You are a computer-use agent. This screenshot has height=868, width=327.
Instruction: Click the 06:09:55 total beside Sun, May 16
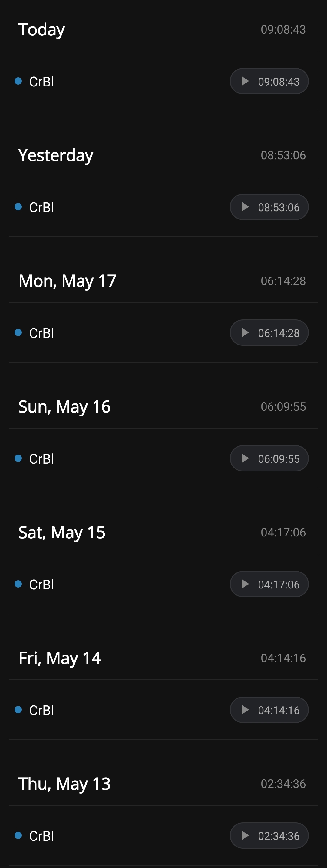pyautogui.click(x=283, y=407)
